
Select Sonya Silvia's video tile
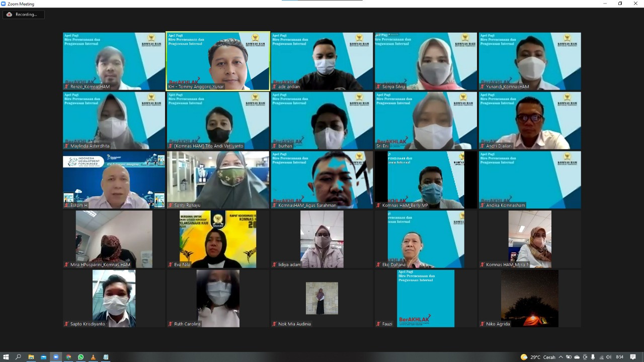pos(426,61)
